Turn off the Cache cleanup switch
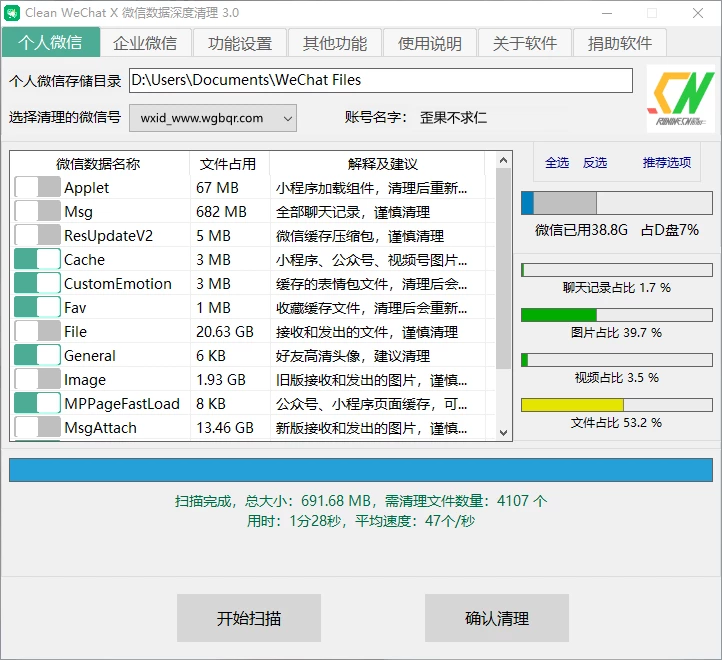The height and width of the screenshot is (660, 722). pos(38,259)
